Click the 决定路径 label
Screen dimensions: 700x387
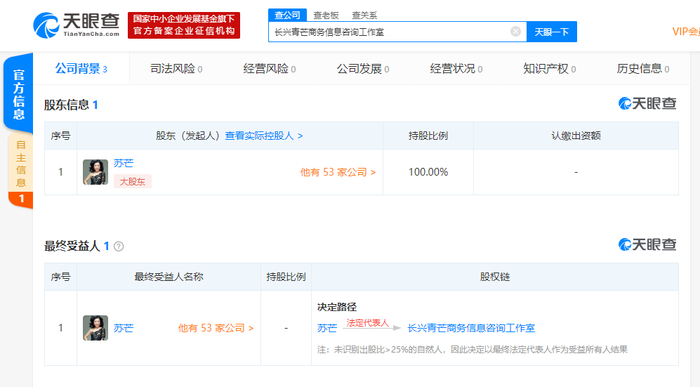tap(337, 307)
